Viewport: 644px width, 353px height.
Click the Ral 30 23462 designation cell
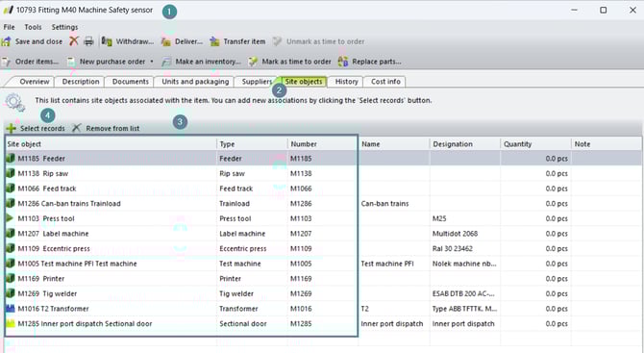click(465, 248)
